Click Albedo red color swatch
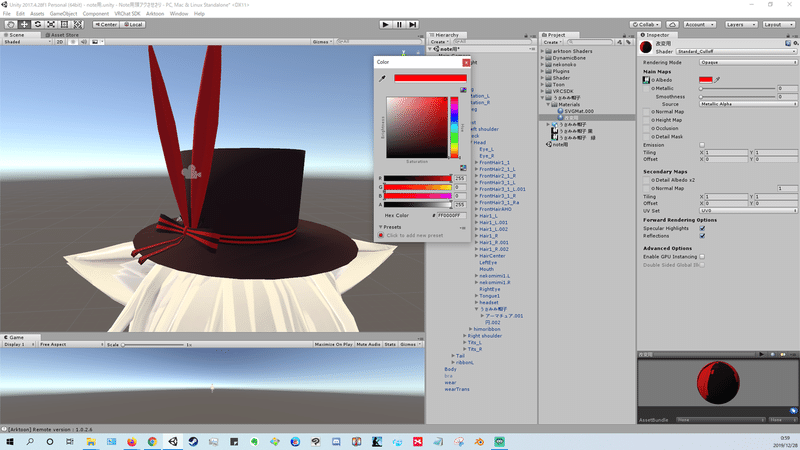Image resolution: width=800 pixels, height=450 pixels. pos(706,80)
